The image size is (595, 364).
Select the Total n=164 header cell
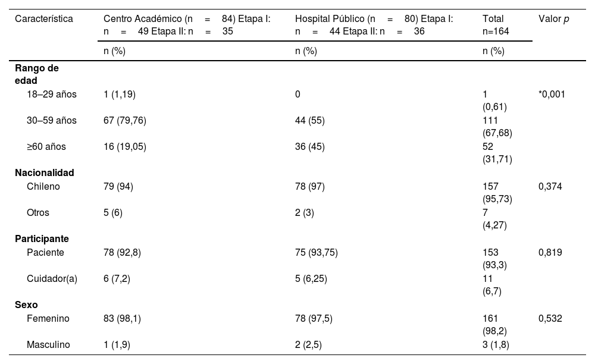point(497,25)
